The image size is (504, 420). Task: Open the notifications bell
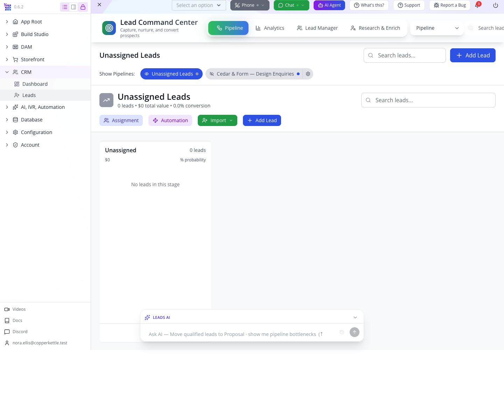click(477, 5)
